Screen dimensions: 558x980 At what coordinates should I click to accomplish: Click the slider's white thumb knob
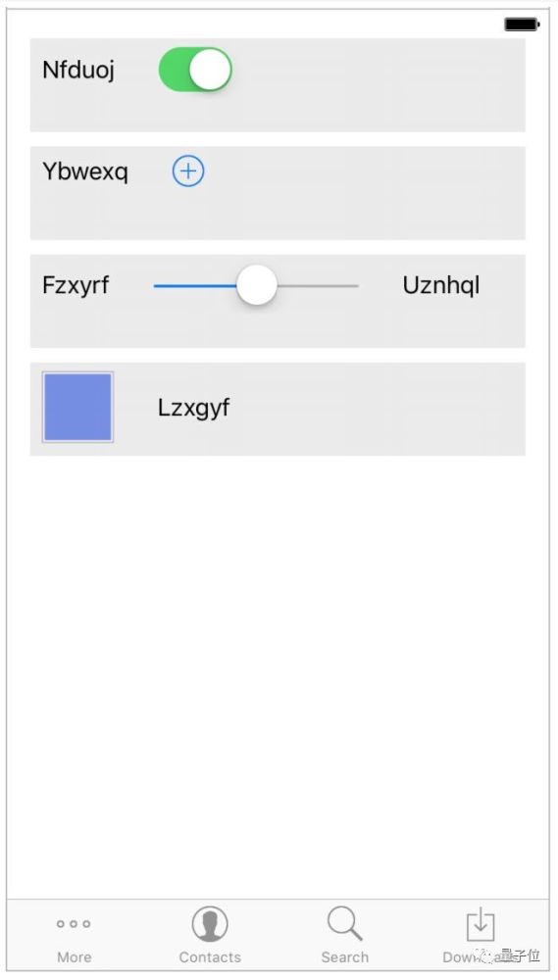click(x=257, y=285)
